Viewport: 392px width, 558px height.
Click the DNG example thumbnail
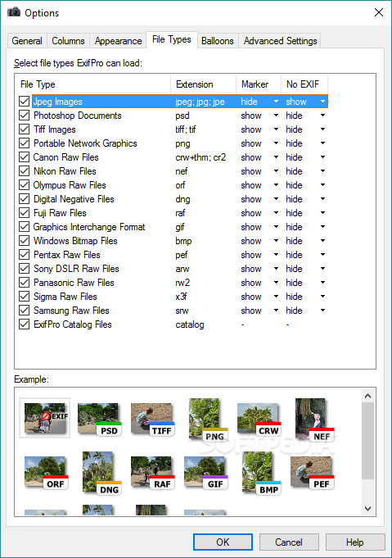tap(102, 474)
